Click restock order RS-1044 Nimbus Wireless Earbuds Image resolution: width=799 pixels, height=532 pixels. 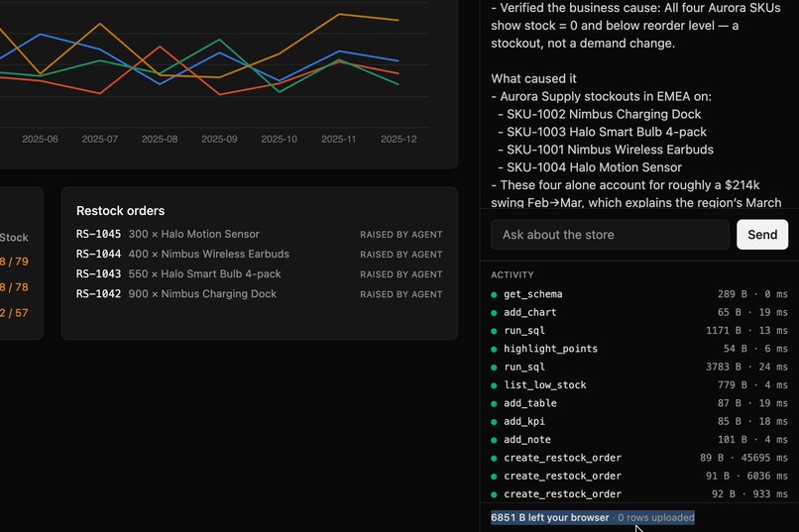point(260,254)
